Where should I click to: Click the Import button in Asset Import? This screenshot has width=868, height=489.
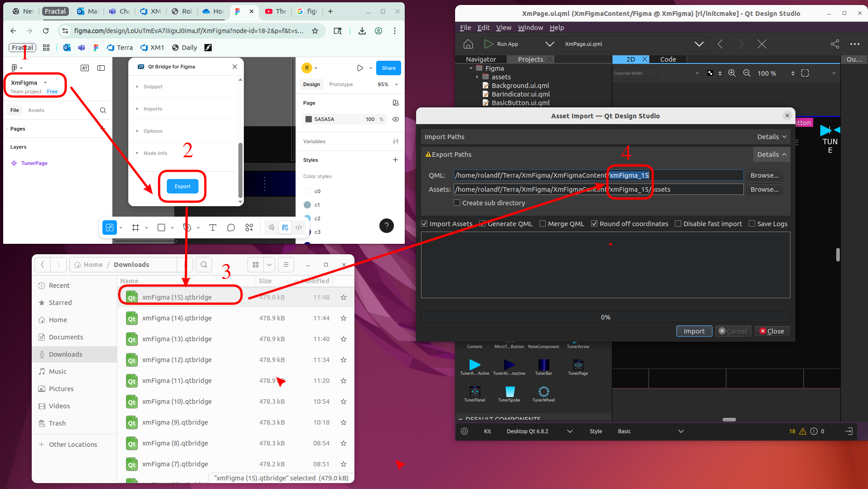tap(694, 331)
